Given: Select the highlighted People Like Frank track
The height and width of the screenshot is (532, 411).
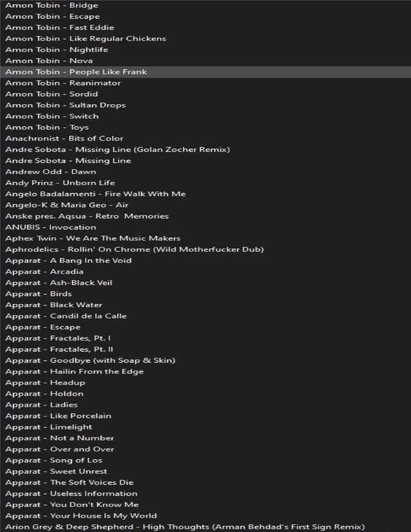Looking at the screenshot, I should click(76, 72).
